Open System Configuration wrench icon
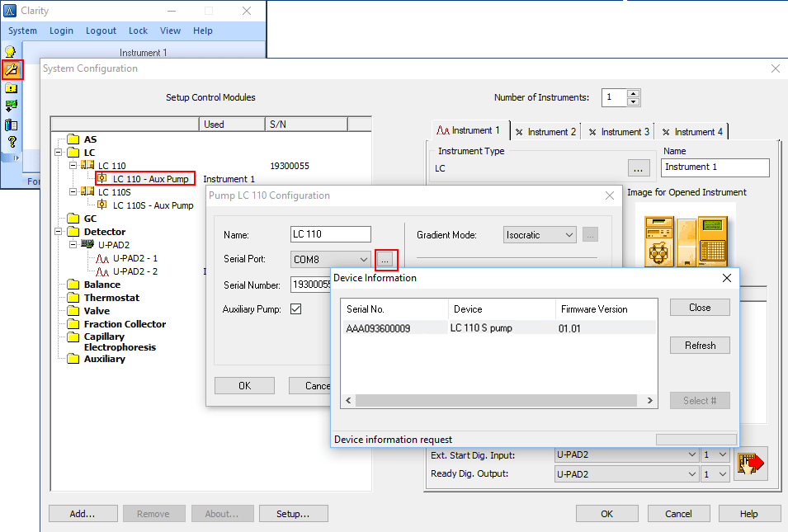788x532 pixels. point(12,69)
